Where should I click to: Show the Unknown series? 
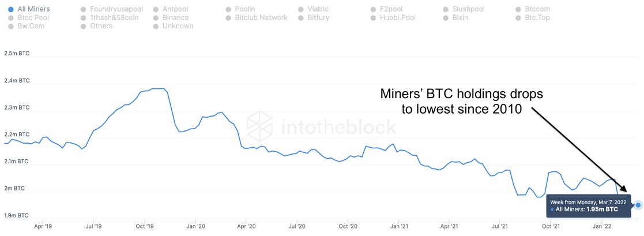(174, 26)
